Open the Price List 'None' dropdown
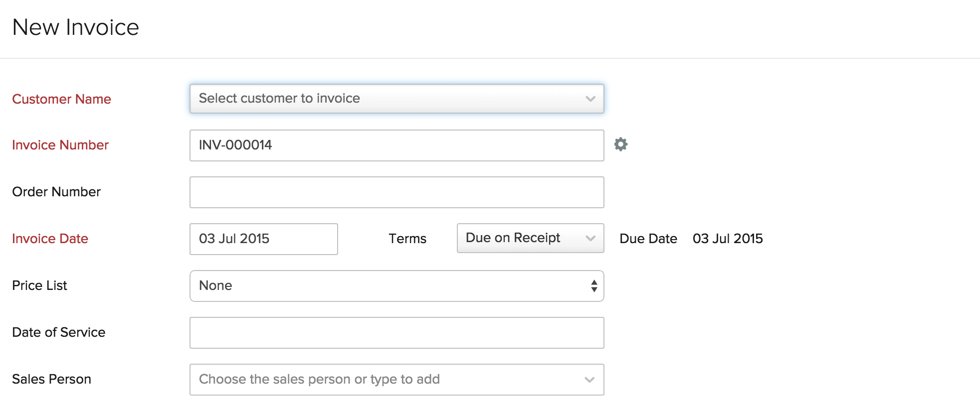Image resolution: width=980 pixels, height=413 pixels. [x=389, y=286]
